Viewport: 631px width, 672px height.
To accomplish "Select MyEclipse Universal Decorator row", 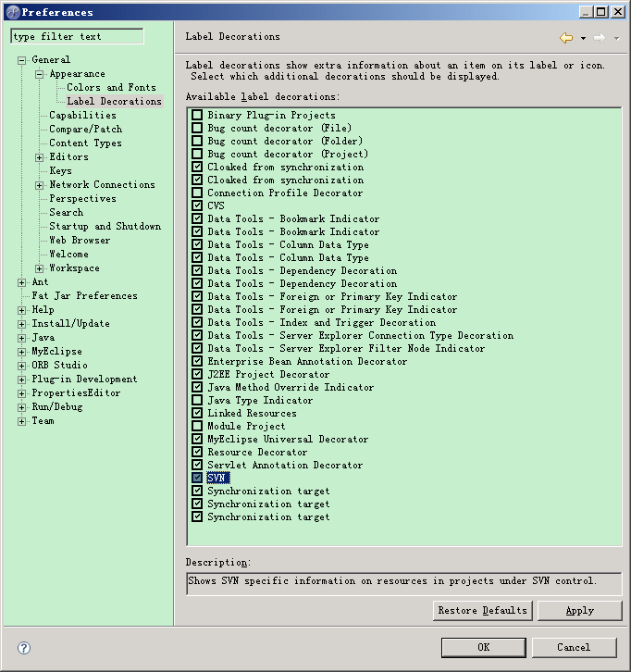I will click(288, 439).
